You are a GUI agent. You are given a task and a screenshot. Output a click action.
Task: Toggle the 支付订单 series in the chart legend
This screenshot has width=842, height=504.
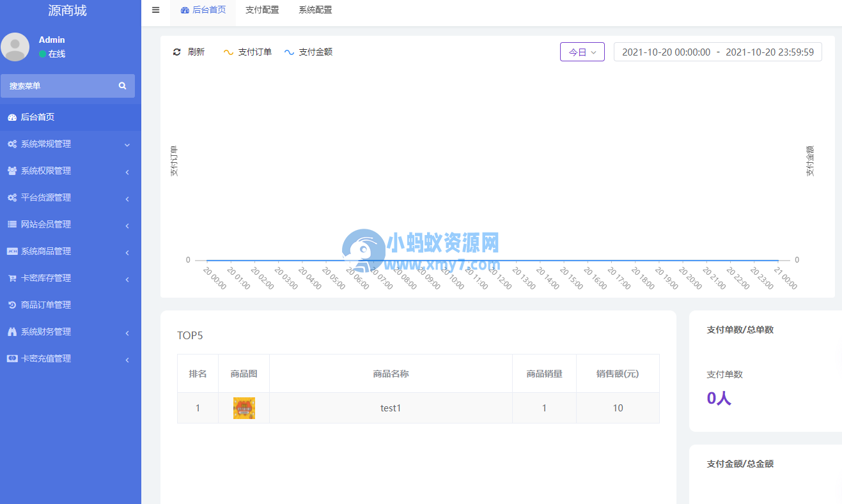pyautogui.click(x=248, y=52)
